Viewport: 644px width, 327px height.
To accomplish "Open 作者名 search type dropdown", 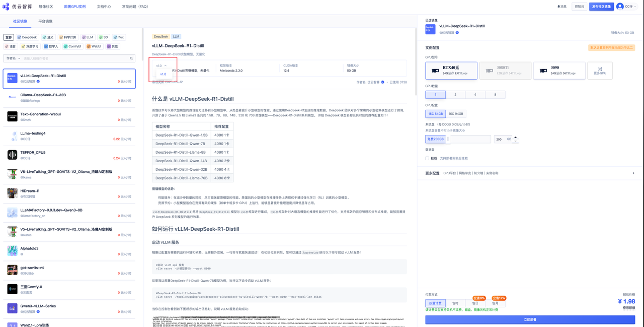I will pos(13,58).
